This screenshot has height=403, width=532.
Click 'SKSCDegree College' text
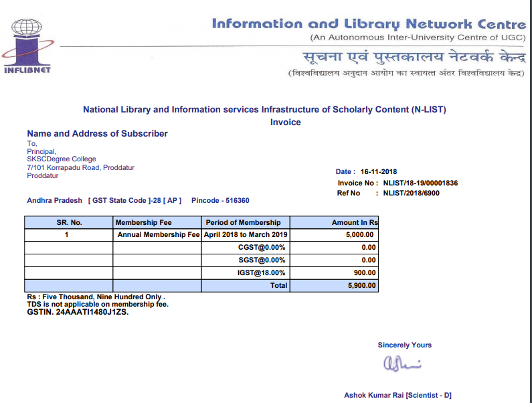coord(62,159)
